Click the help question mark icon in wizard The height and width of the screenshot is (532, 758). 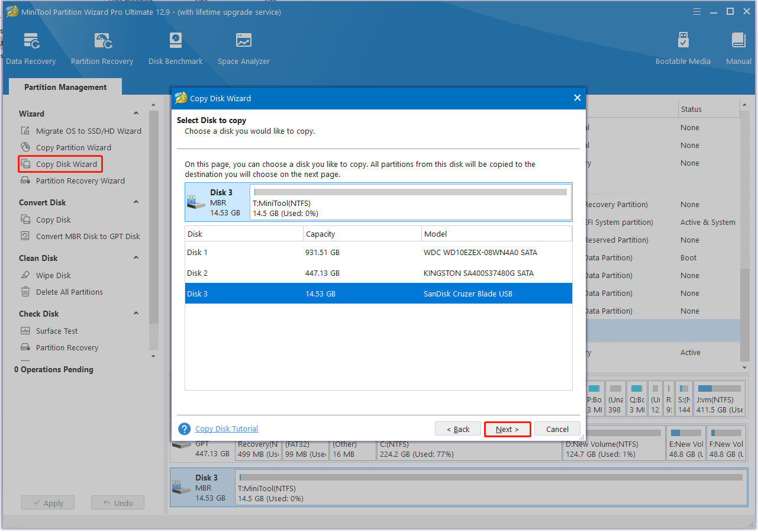(185, 429)
